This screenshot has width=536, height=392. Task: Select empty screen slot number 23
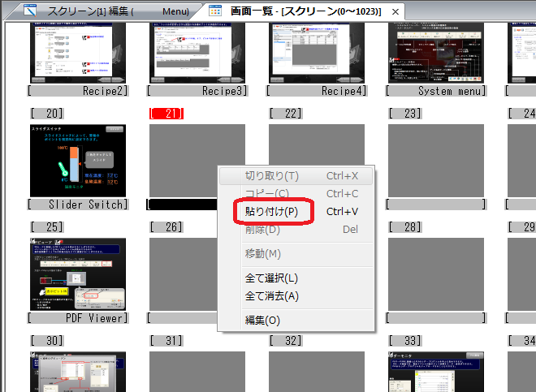(436, 161)
